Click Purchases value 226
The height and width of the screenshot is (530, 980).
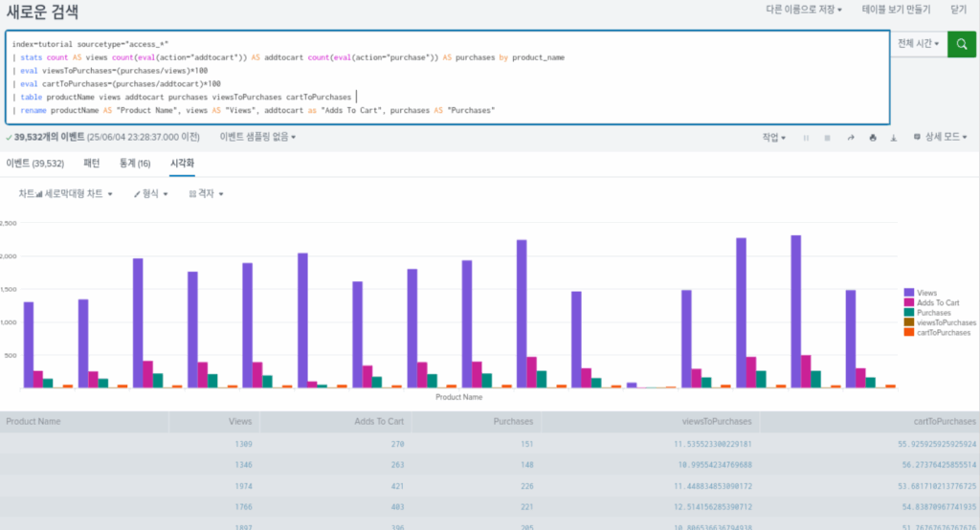pyautogui.click(x=527, y=486)
